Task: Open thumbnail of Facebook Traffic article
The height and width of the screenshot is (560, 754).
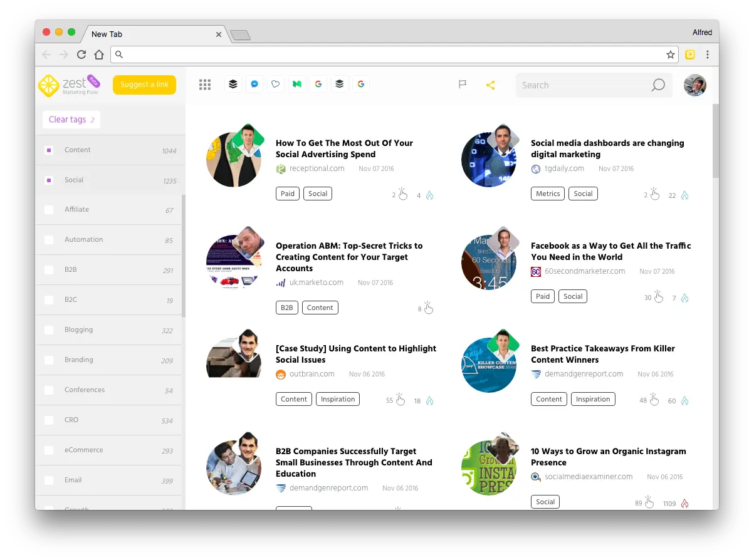Action: 489,262
